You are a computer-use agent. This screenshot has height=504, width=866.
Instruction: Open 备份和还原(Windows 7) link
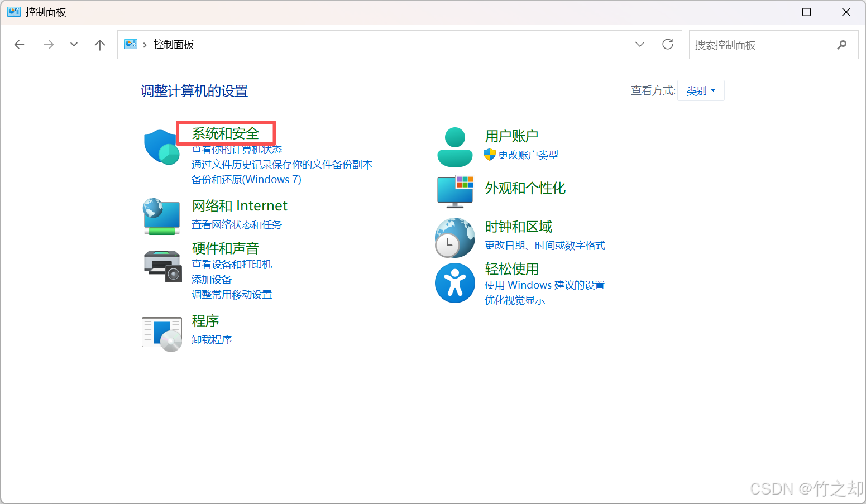(246, 180)
